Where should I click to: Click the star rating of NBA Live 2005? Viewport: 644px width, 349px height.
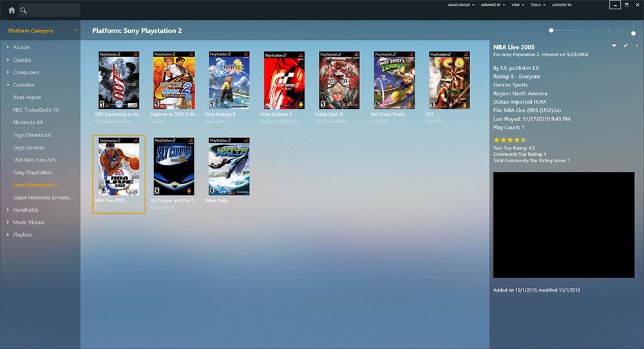[509, 140]
